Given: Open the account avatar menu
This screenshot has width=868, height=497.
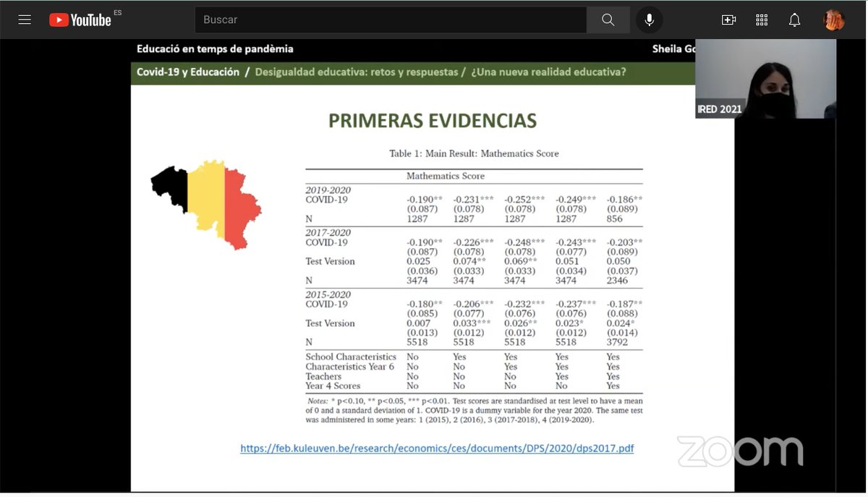Looking at the screenshot, I should tap(834, 20).
